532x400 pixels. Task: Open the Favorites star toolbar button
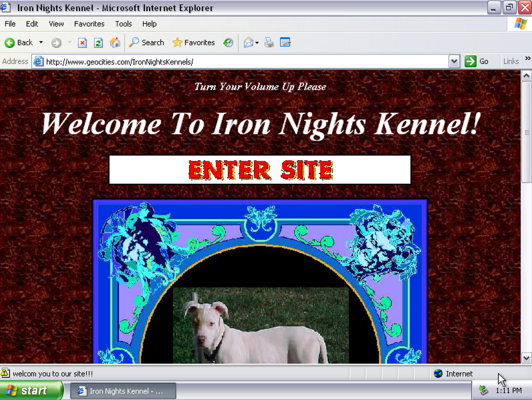[194, 43]
